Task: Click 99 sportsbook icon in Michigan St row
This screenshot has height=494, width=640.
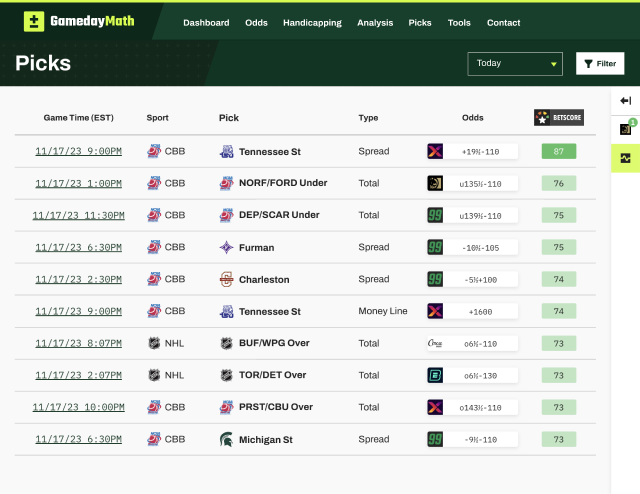Action: click(435, 439)
